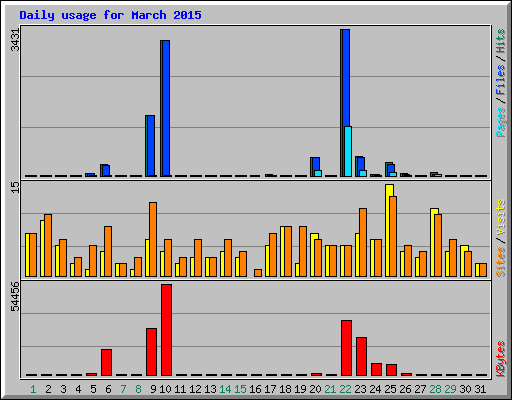
Task: Click the red KBytes bar for day 22
Action: click(347, 348)
